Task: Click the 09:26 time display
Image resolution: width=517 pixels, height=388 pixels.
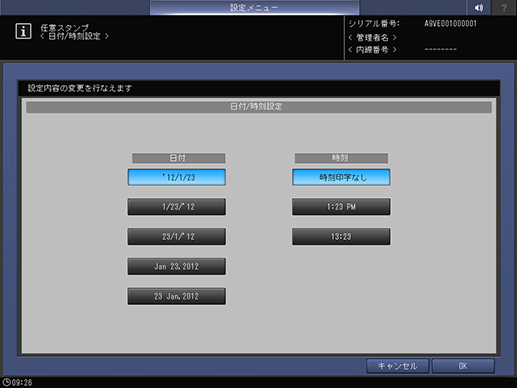Action: 22,383
